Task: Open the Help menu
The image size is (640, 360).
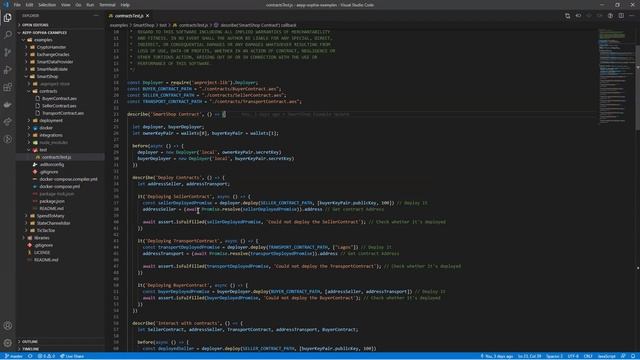Action: click(x=125, y=5)
